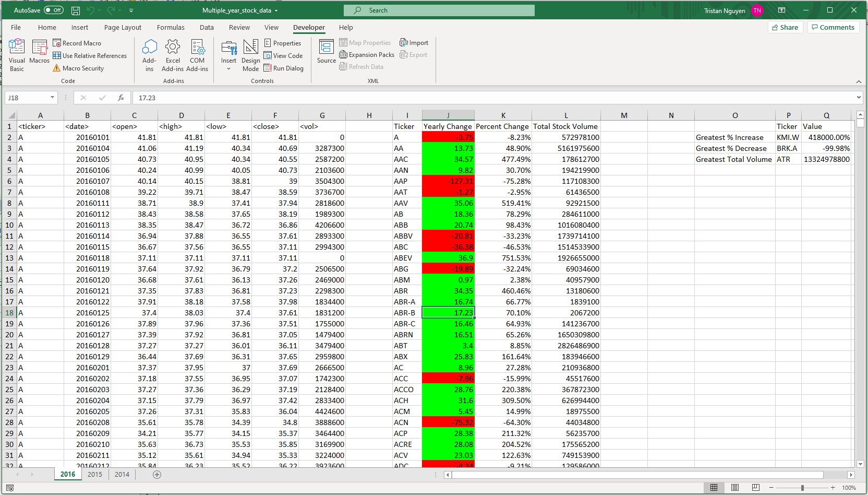Zoom in with the plus button
Image resolution: width=868 pixels, height=495 pixels.
pos(833,488)
